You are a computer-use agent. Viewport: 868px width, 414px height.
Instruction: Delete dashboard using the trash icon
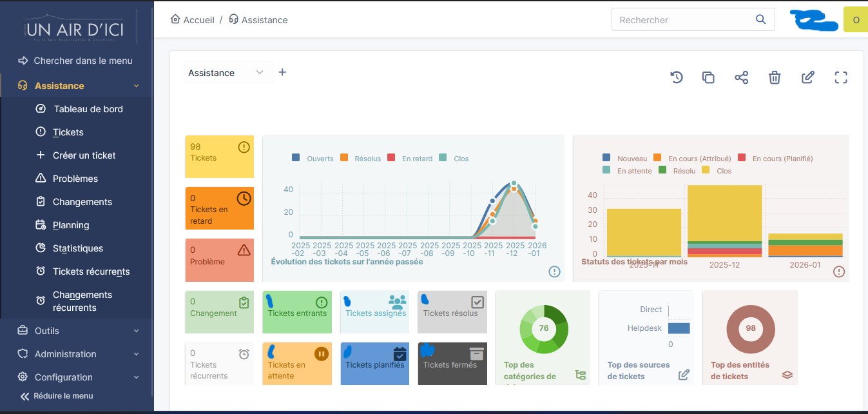click(775, 77)
